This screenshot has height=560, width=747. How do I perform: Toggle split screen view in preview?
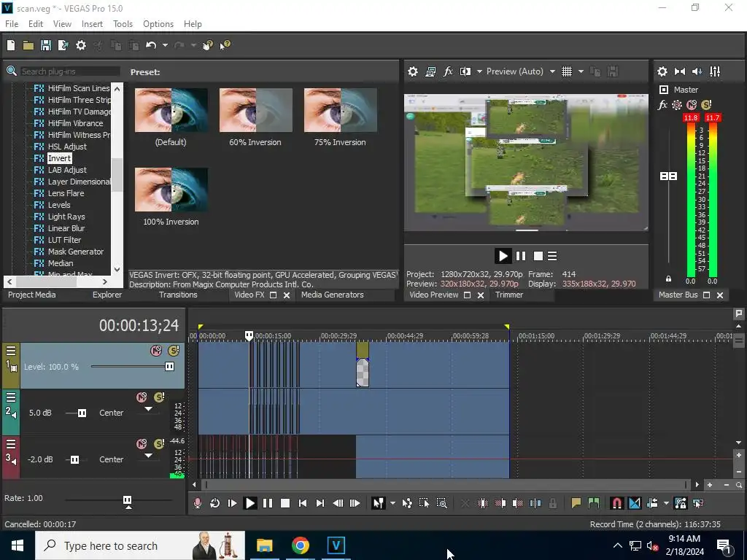(x=465, y=71)
